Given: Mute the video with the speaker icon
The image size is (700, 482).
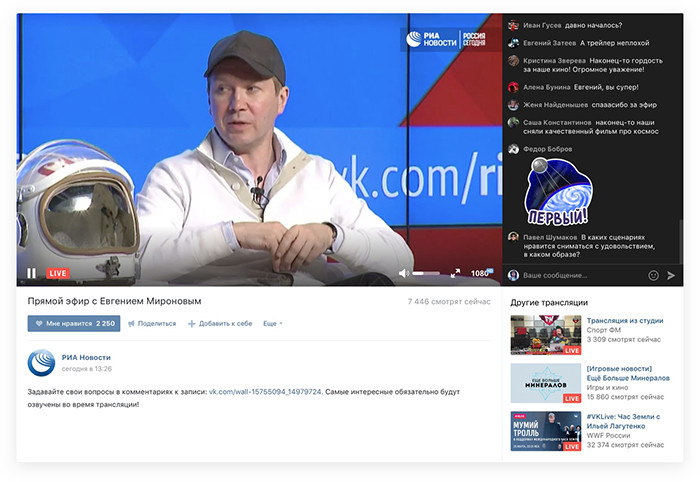Looking at the screenshot, I should (404, 273).
